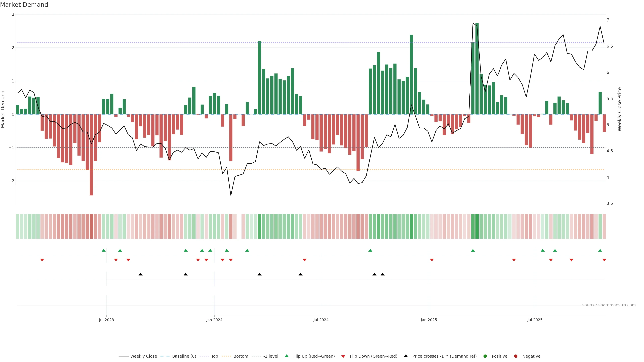Click the red Negative dot in legend
Screen dimensions: 644x362
coord(516,356)
